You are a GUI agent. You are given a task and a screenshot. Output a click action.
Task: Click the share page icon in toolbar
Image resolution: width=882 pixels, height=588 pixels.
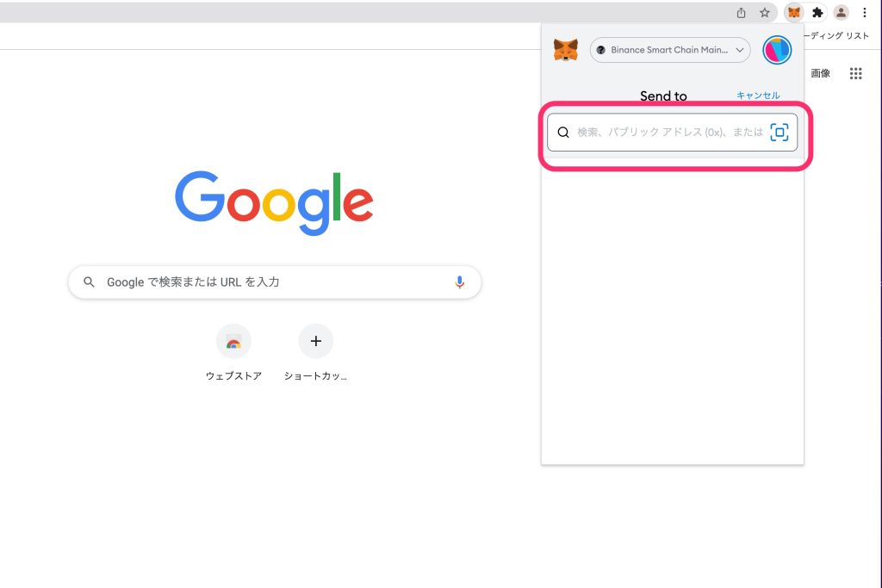(741, 13)
